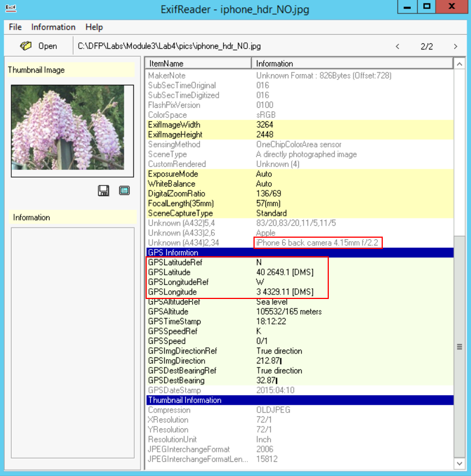Open the Information menu

pyautogui.click(x=53, y=27)
